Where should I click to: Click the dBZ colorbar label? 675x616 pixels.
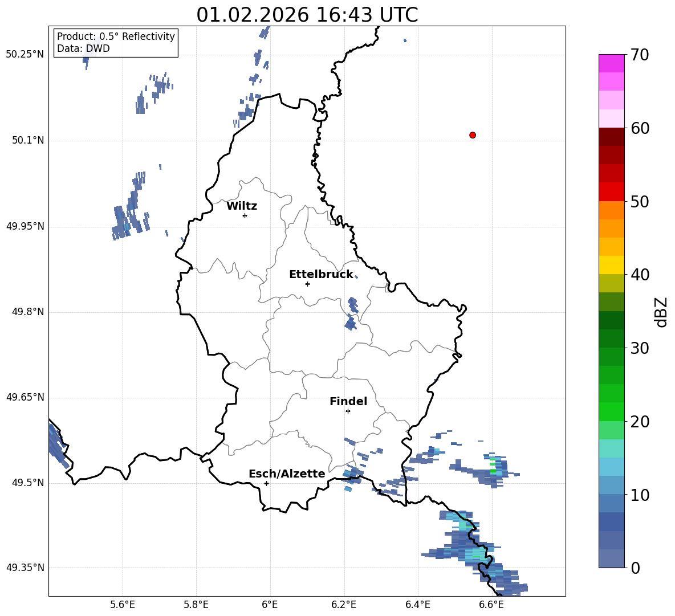coord(661,312)
